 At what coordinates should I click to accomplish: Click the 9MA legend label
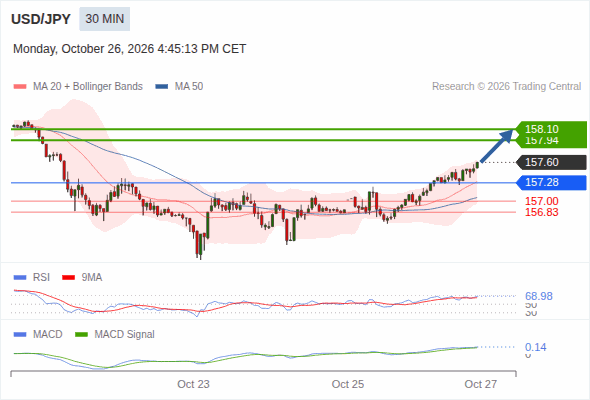[x=92, y=278]
